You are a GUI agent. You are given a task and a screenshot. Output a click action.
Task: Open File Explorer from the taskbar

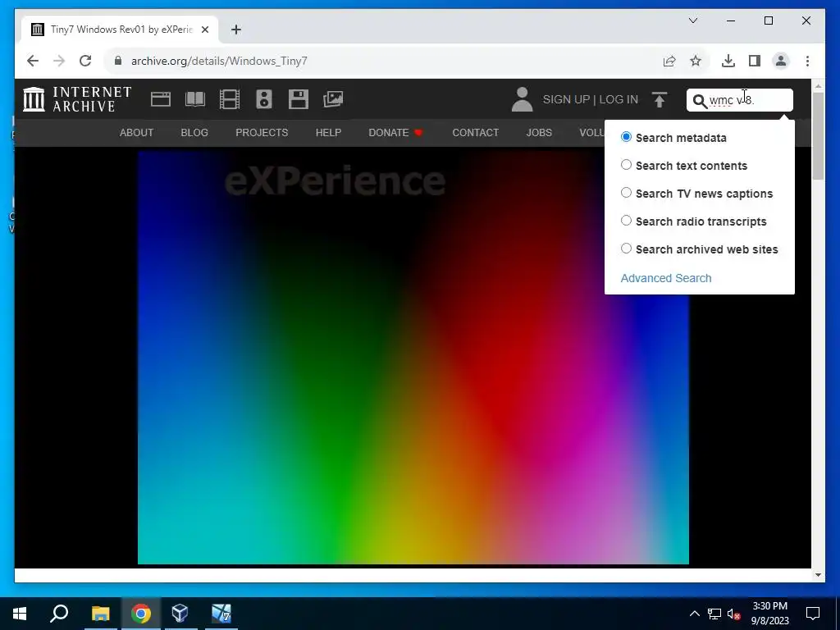click(100, 614)
